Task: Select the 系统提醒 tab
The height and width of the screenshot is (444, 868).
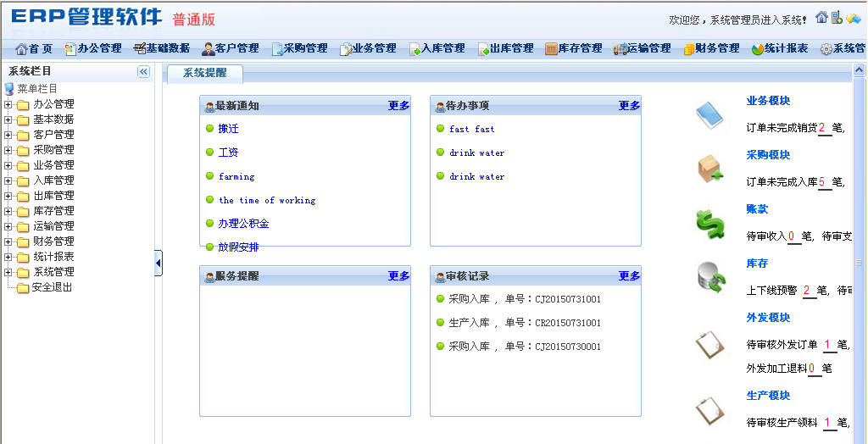Action: click(x=204, y=73)
